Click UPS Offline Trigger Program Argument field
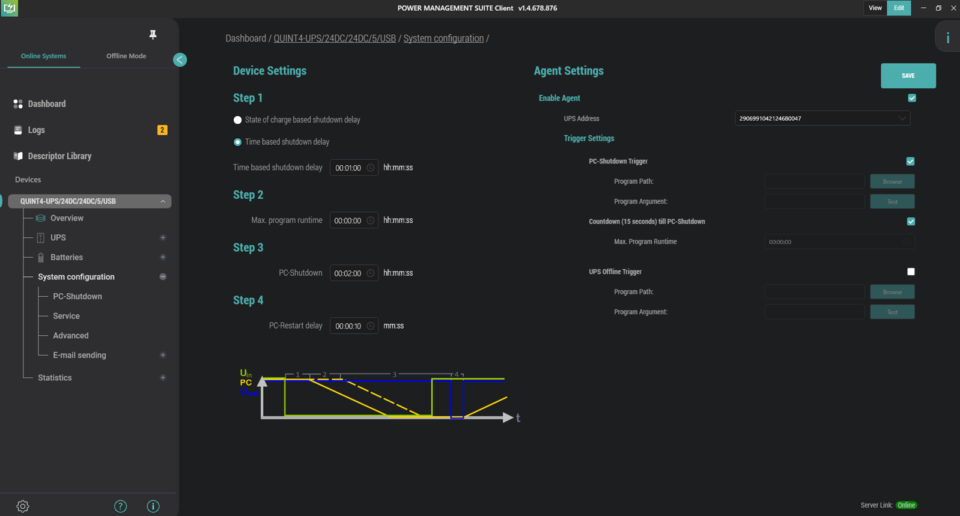 pyautogui.click(x=814, y=312)
